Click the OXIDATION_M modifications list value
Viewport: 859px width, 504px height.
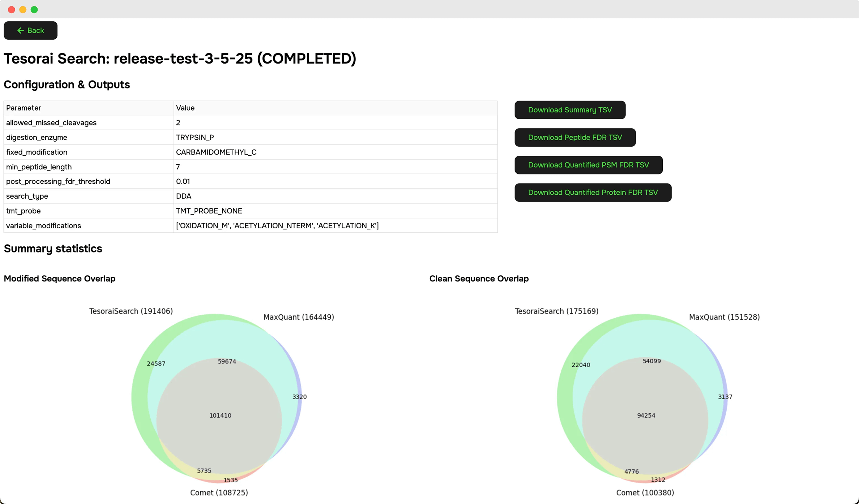pyautogui.click(x=336, y=225)
